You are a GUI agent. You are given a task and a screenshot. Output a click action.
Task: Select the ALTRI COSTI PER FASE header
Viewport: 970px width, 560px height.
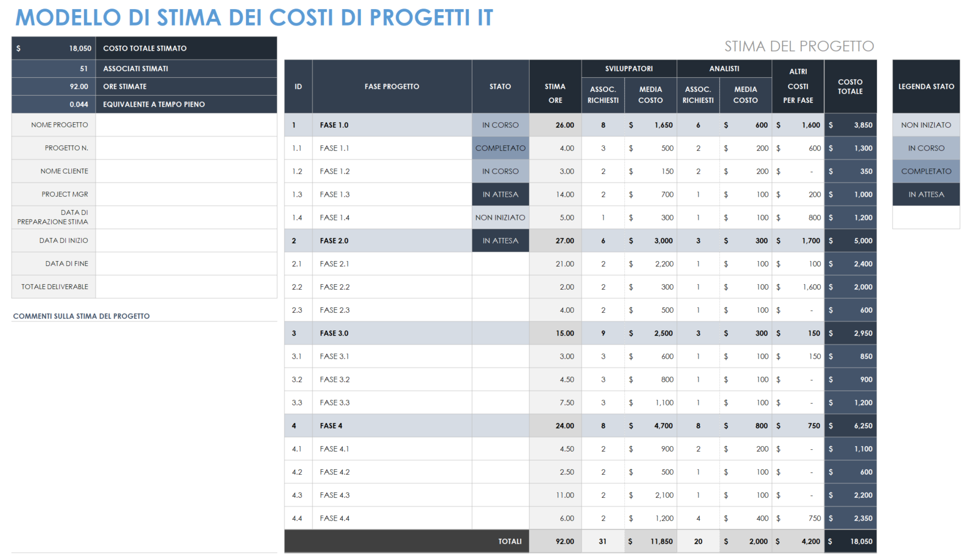[x=798, y=86]
